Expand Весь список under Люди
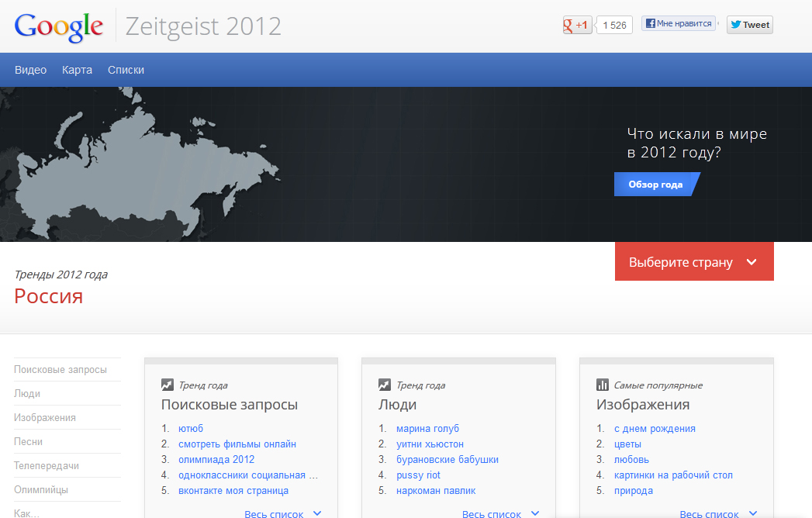The image size is (812, 518). (x=500, y=513)
